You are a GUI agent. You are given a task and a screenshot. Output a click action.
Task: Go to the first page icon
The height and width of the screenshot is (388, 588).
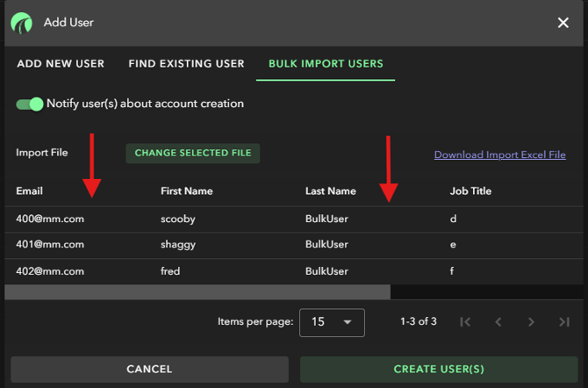tap(465, 322)
